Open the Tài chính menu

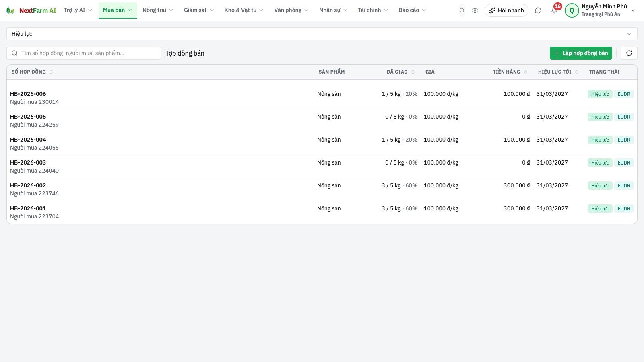(x=373, y=10)
